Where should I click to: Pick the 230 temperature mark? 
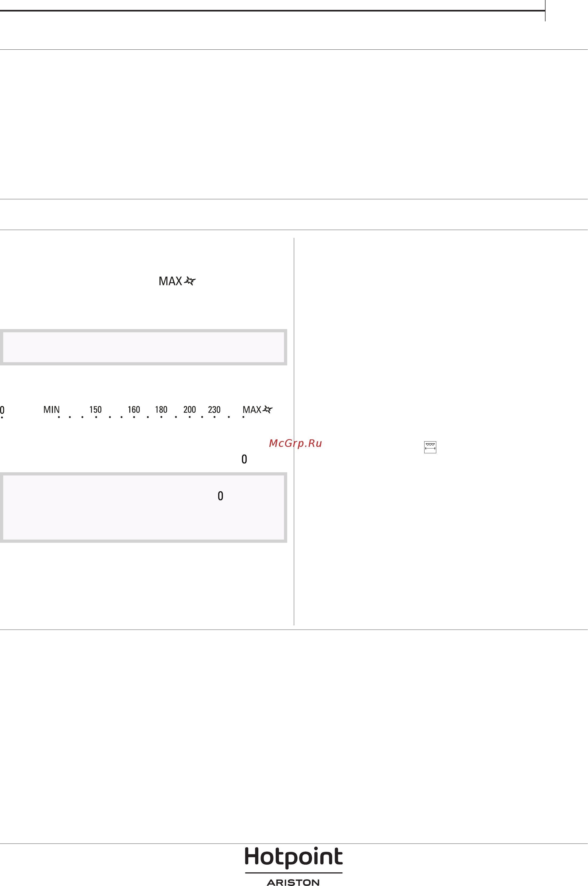click(214, 409)
